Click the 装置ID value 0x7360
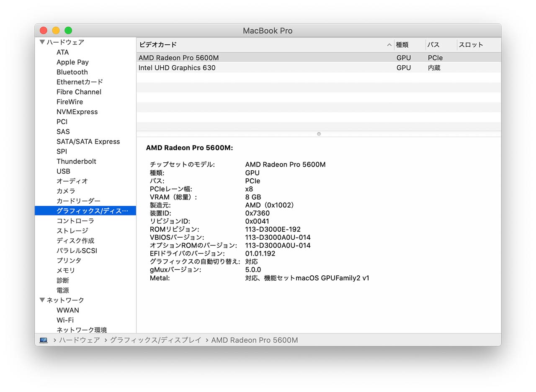 [x=258, y=213]
